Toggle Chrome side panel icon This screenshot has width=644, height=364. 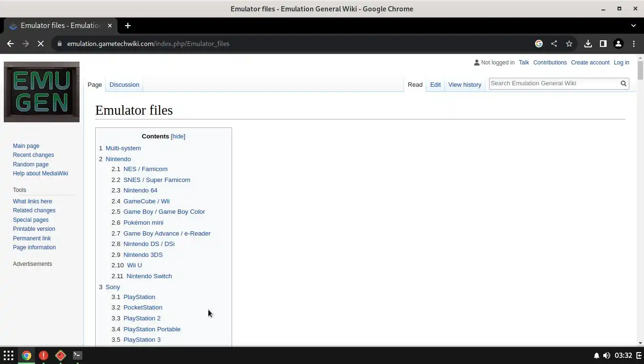(x=603, y=44)
